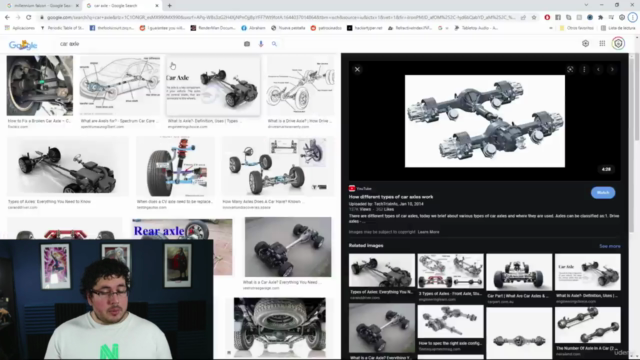Click the blue magnifier search icon
The height and width of the screenshot is (360, 640).
tap(274, 44)
